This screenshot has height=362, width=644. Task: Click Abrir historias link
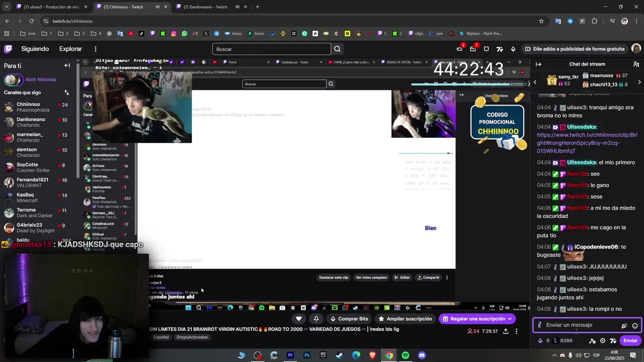tap(41, 79)
